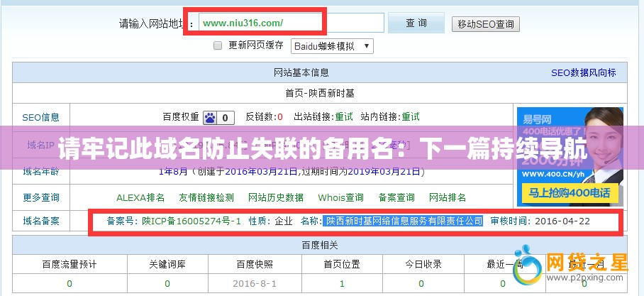The width and height of the screenshot is (644, 296).
Task: Click the 首页位置 column header
Action: [x=342, y=264]
